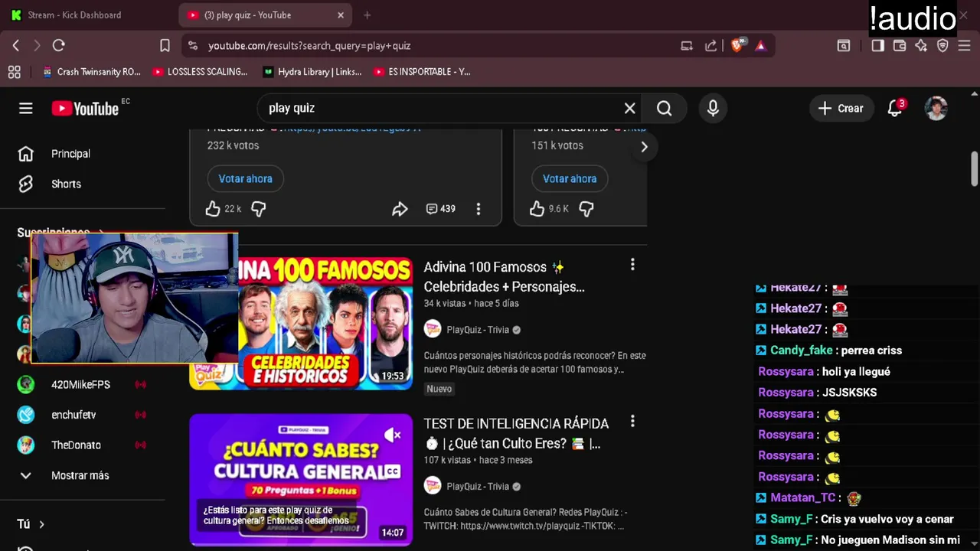980x551 pixels.
Task: Unmute the Cultura General video preview
Action: [393, 435]
